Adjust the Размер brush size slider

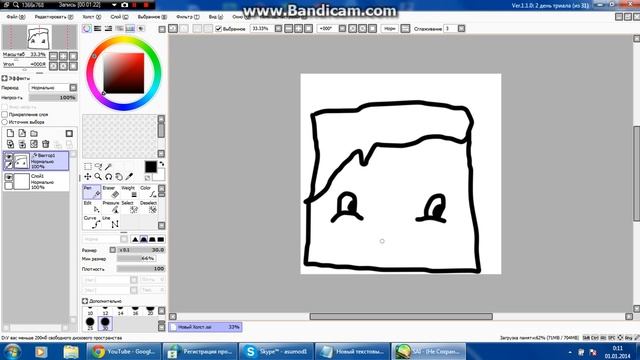coord(141,250)
